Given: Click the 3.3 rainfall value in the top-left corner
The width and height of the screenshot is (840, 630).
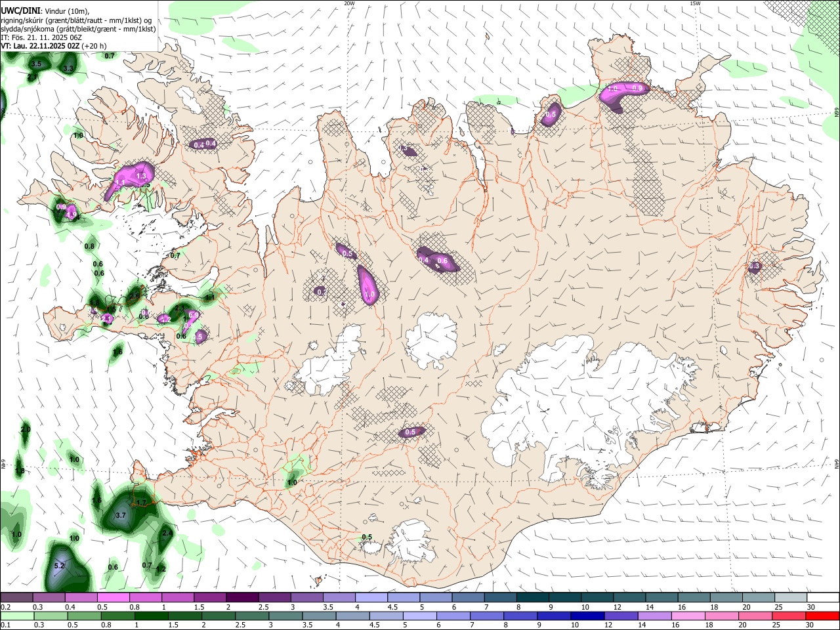Looking at the screenshot, I should point(68,68).
